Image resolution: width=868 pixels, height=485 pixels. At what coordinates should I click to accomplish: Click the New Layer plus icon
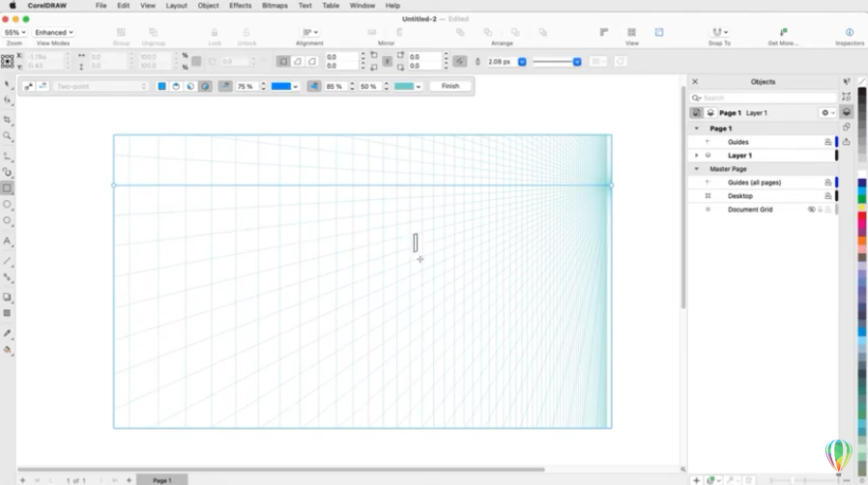tap(696, 480)
